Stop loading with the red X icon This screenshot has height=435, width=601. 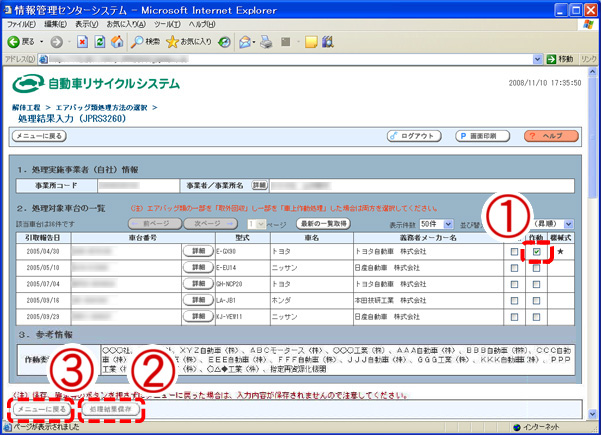click(x=82, y=42)
